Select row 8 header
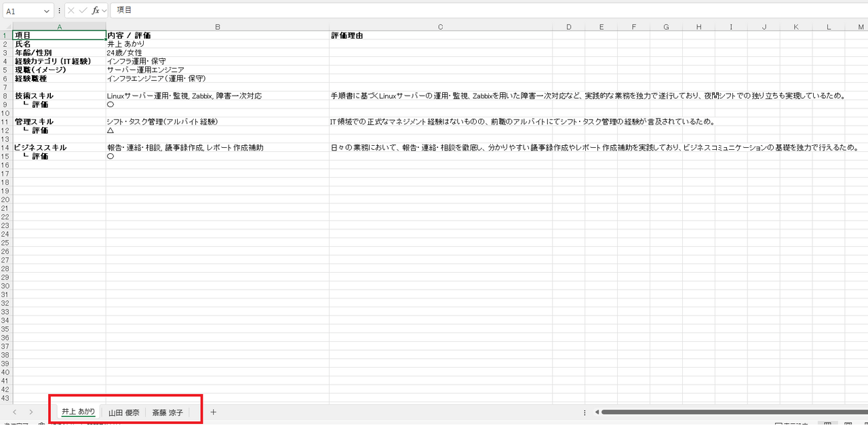The height and width of the screenshot is (426, 868). pos(5,96)
